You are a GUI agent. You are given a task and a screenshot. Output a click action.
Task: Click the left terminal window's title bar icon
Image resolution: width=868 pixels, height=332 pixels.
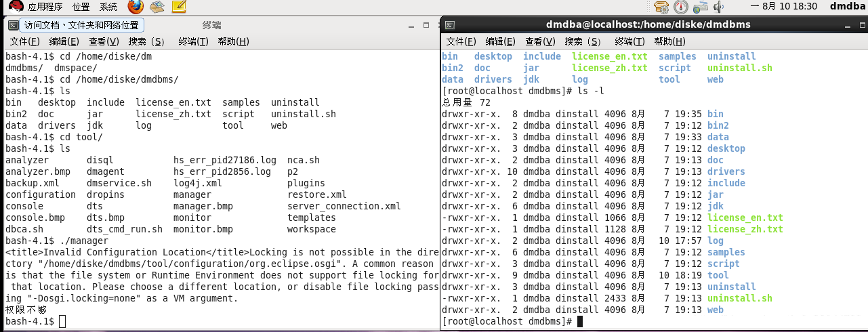12,25
